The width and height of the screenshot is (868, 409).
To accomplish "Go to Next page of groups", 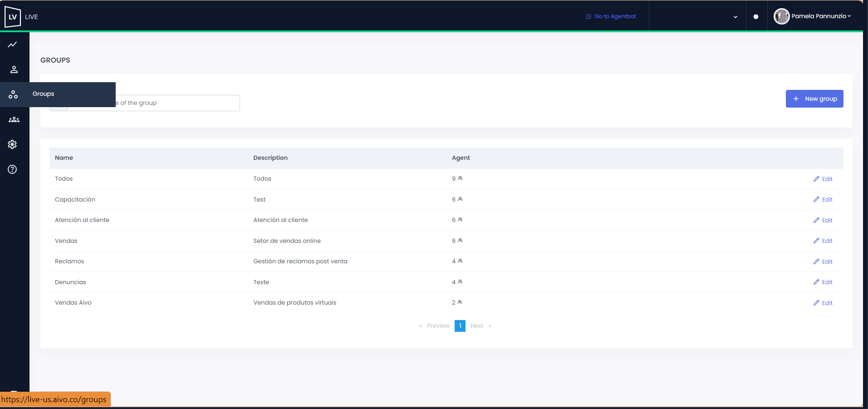I will (477, 326).
